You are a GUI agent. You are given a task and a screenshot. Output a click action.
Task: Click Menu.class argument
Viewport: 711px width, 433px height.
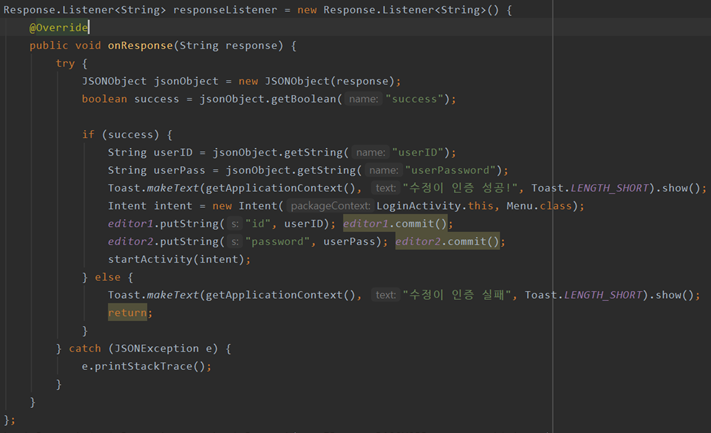539,206
